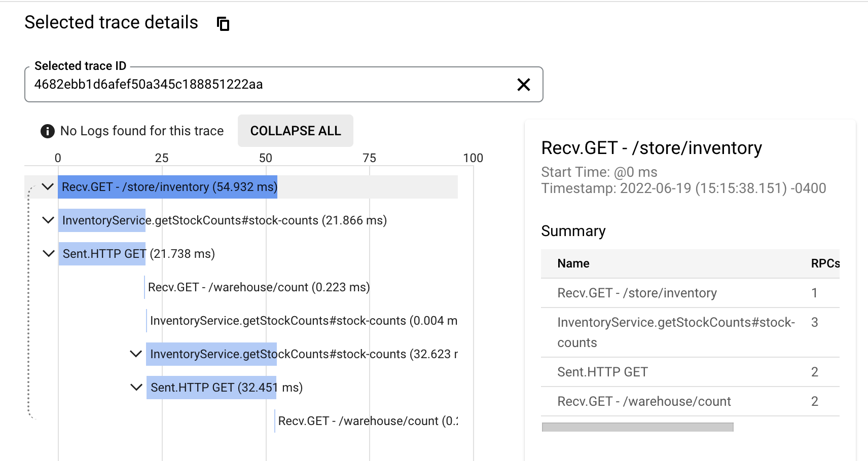Image resolution: width=868 pixels, height=461 pixels.
Task: Click Recv.GET - /store/inventory summary row
Action: tap(690, 293)
